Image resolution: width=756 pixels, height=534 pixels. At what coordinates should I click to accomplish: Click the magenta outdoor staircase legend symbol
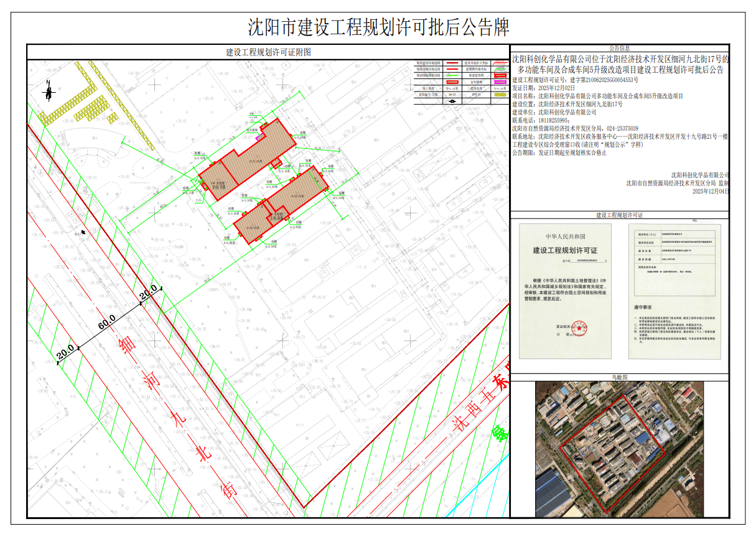tap(500, 82)
